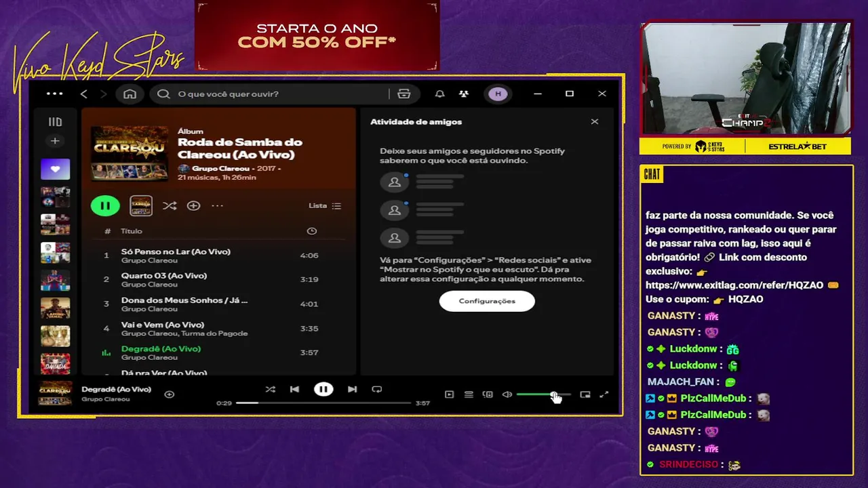Toggle shuffle in the player controls
The image size is (868, 488).
(x=271, y=389)
